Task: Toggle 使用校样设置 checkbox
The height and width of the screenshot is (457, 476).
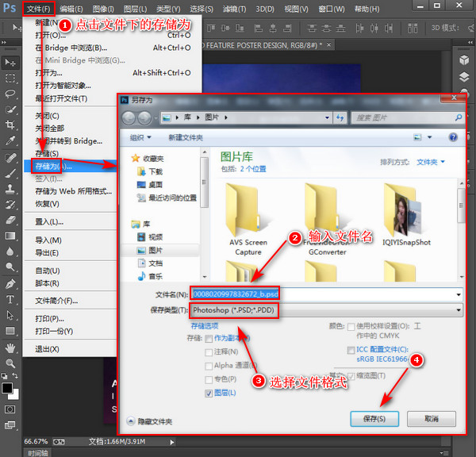Action: click(351, 327)
